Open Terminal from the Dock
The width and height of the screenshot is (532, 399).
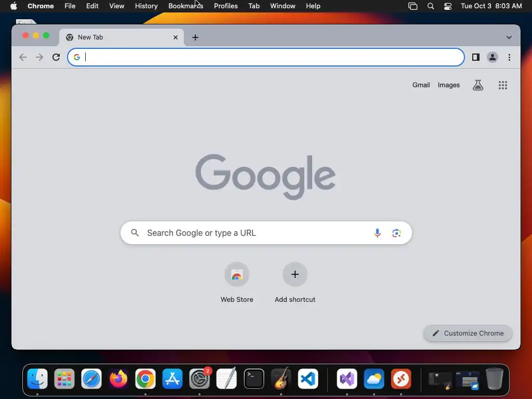coord(254,379)
